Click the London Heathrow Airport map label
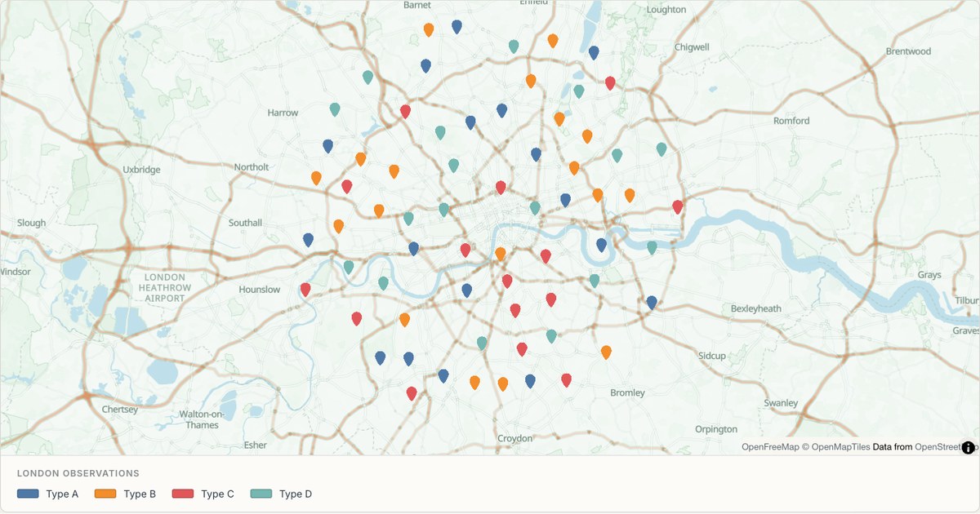 [x=165, y=288]
